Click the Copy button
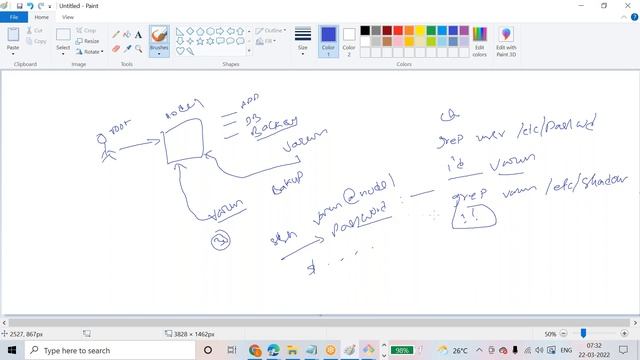Viewport: 640px width, 360px height. [x=36, y=41]
